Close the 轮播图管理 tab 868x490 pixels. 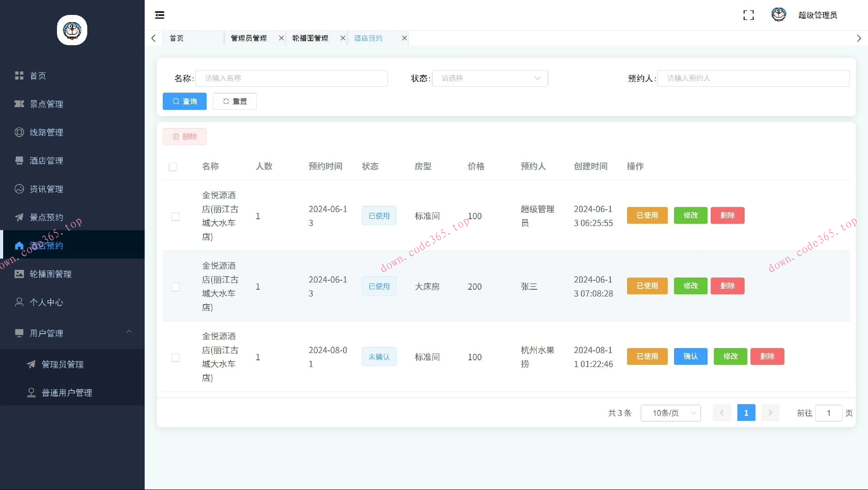pyautogui.click(x=343, y=38)
